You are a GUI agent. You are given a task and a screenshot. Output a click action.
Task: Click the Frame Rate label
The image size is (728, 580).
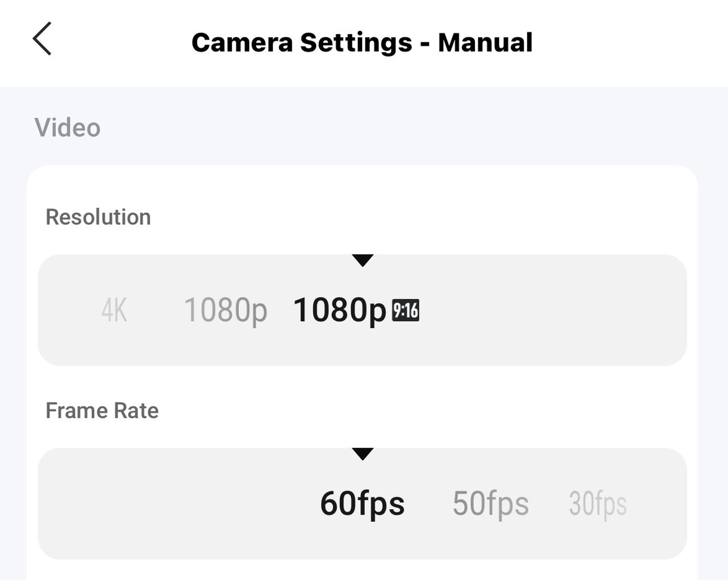102,410
